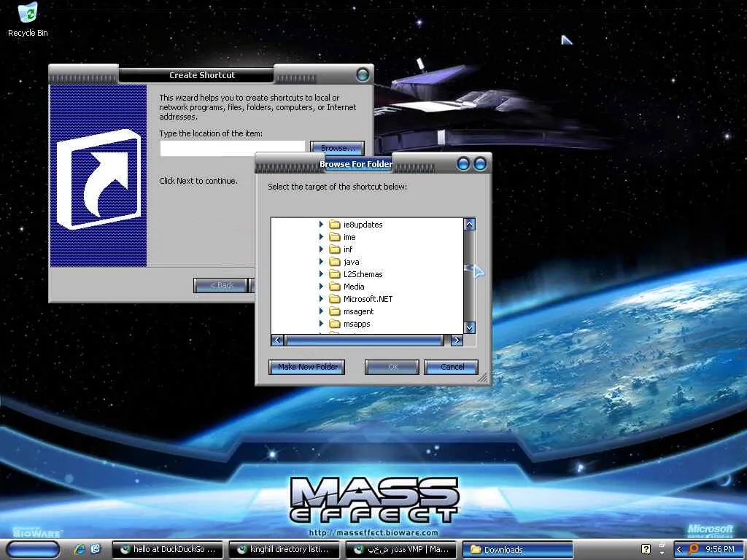This screenshot has width=747, height=560.
Task: Select the msapps folder icon
Action: 335,323
